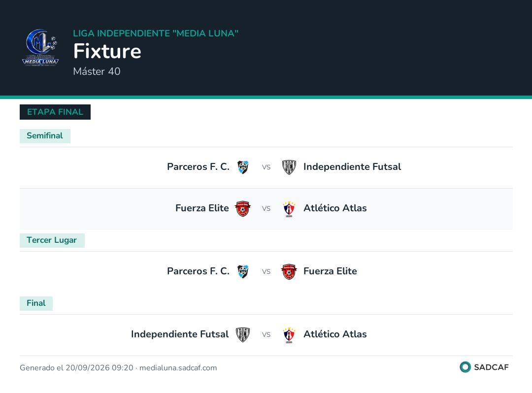This screenshot has height=393, width=532.
Task: Click the SADCAF ring logo icon
Action: (465, 367)
